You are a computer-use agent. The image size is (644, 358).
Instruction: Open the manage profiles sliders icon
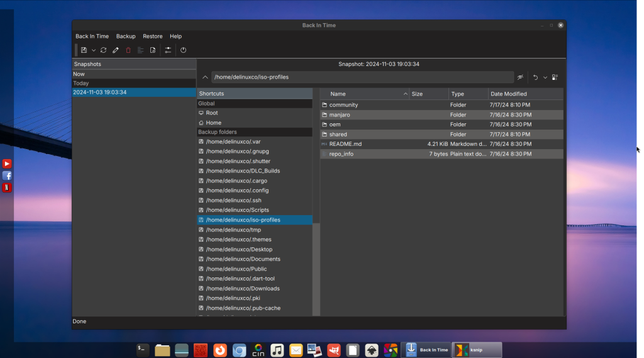click(168, 50)
